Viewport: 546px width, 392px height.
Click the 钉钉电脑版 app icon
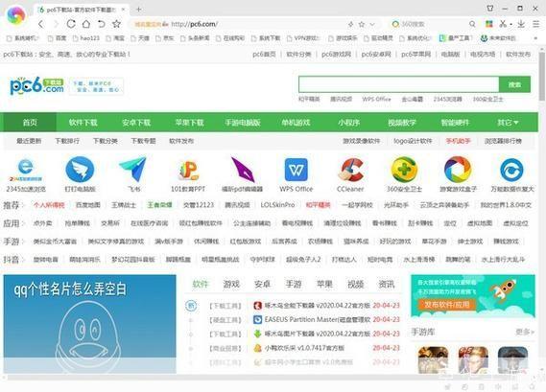(x=80, y=170)
